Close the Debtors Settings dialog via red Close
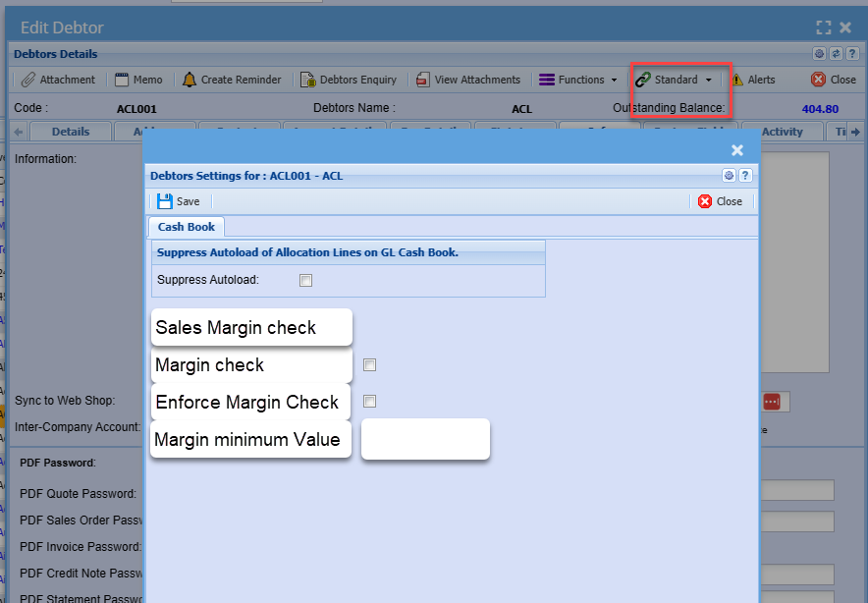The height and width of the screenshot is (603, 868). click(x=720, y=201)
